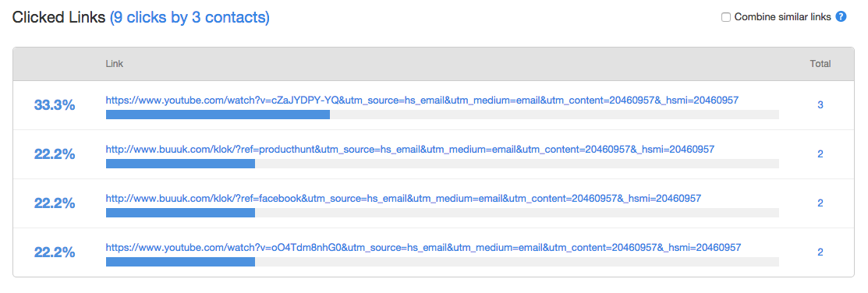The height and width of the screenshot is (293, 868).
Task: Open the 9 clicks by 3 contacts link
Action: pyautogui.click(x=190, y=18)
